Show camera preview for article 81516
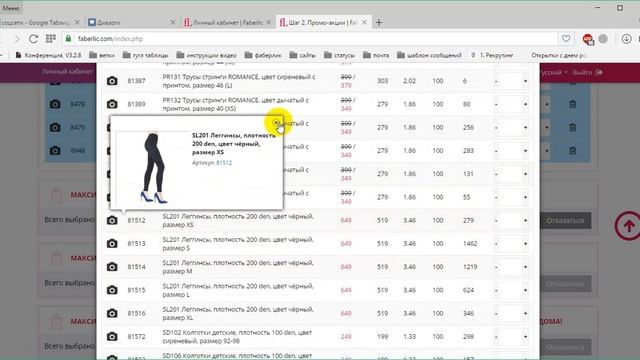Viewport: 640px width, 360px height. pos(112,313)
